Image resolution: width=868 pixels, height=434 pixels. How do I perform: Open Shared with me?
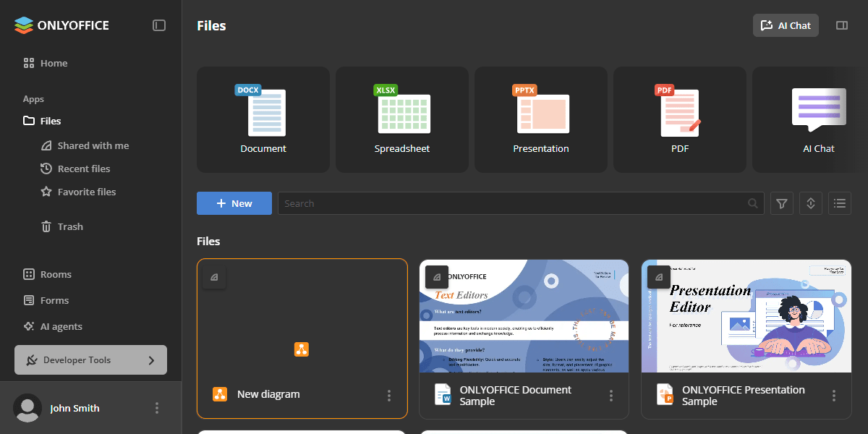(85, 145)
